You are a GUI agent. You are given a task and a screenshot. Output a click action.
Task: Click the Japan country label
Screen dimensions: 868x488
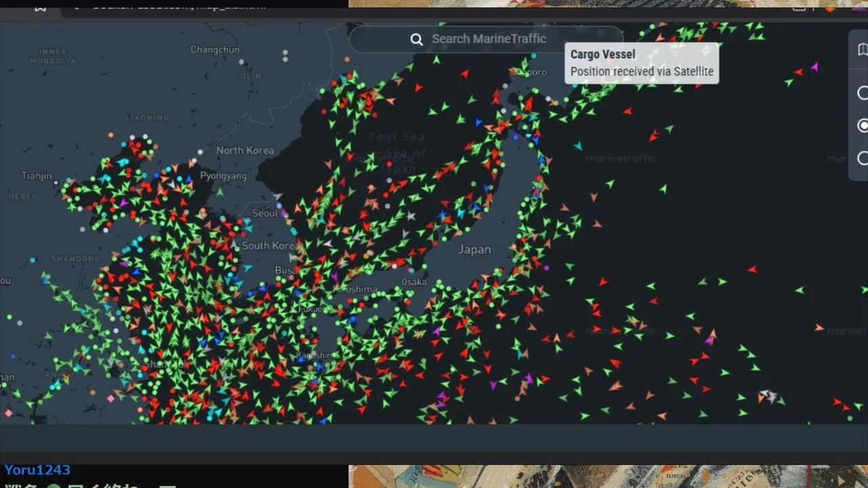tap(474, 249)
